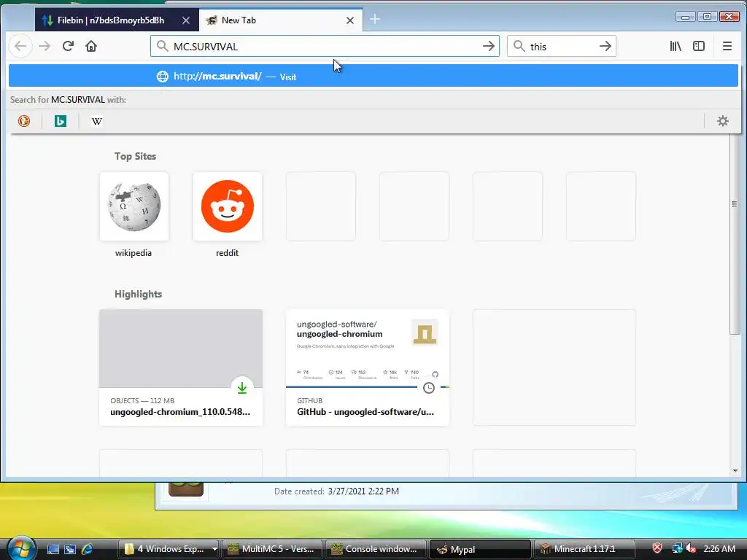Screen dimensions: 747x560
Task: Open the 4 Windows Explorer taskbar group
Action: (x=169, y=549)
